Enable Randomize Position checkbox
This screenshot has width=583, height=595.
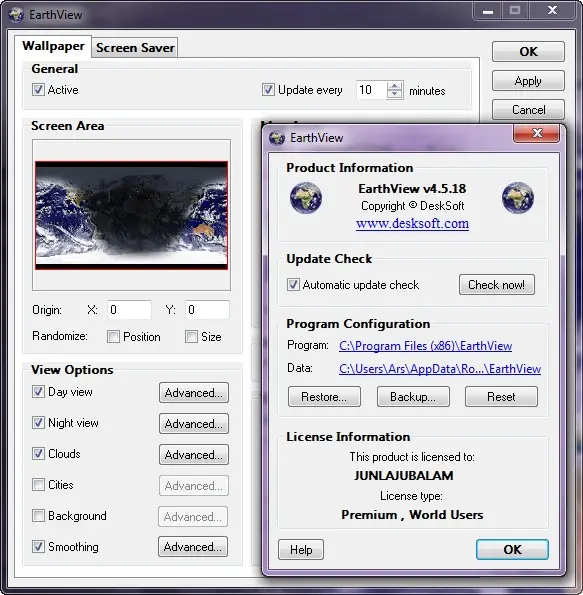(x=113, y=337)
